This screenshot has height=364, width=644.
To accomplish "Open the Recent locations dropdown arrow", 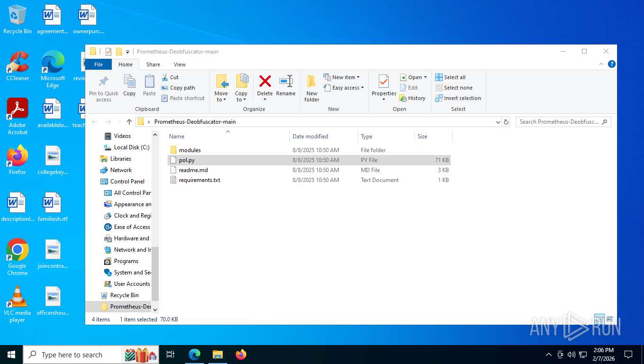I will coord(119,122).
